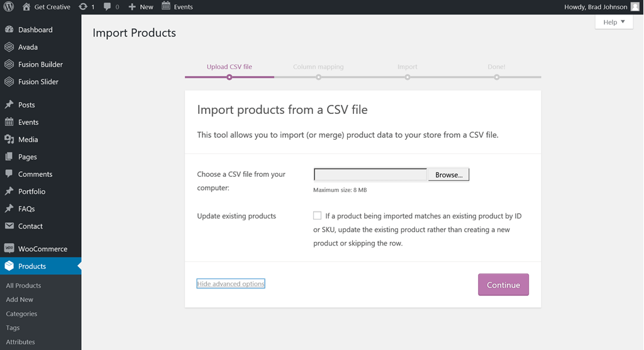The image size is (644, 350).
Task: Click the New text in admin bar
Action: coord(146,6)
